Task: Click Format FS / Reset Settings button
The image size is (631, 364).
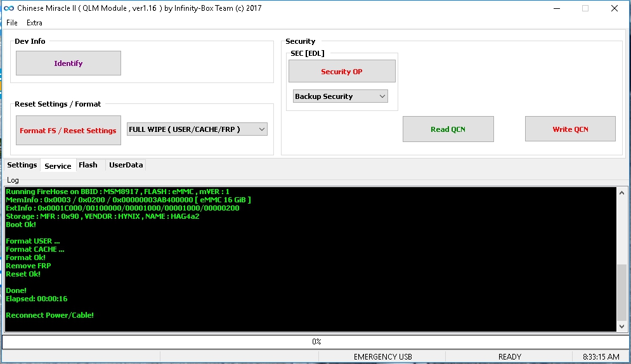Action: [68, 130]
